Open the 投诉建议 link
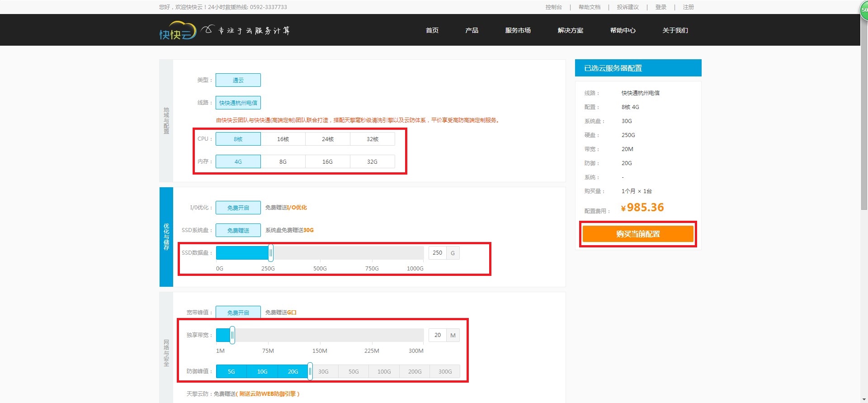This screenshot has height=403, width=868. (x=628, y=7)
